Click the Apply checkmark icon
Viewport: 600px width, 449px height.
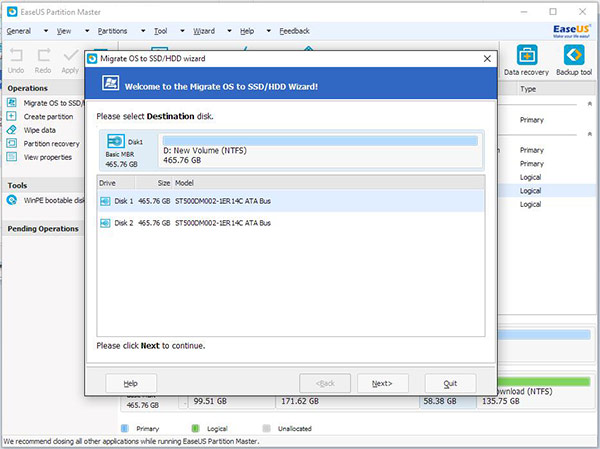pyautogui.click(x=71, y=56)
